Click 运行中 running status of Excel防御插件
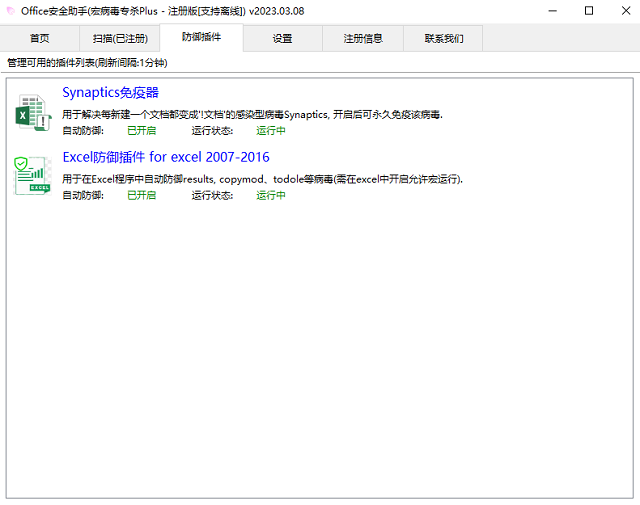Screen dimensions: 640x505 pos(271,195)
